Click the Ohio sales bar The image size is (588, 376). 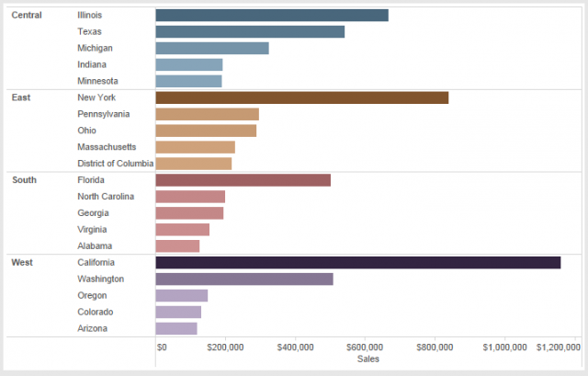(x=206, y=131)
